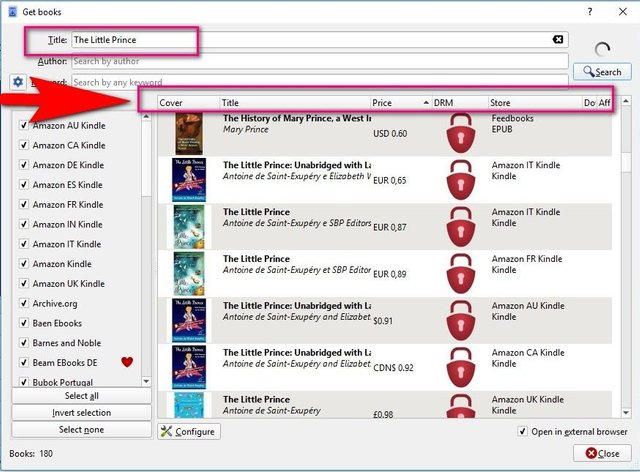Sort results by the Store column header

(535, 102)
